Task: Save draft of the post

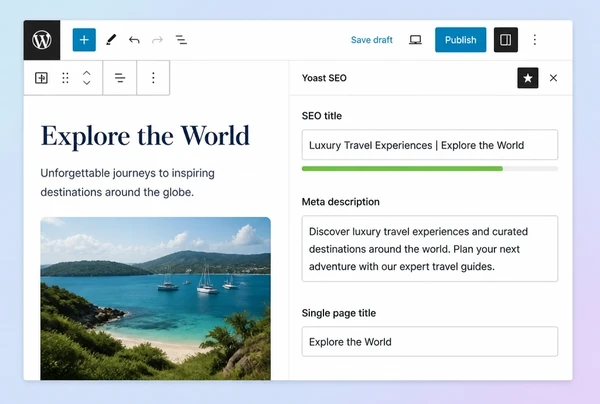Action: pos(372,40)
